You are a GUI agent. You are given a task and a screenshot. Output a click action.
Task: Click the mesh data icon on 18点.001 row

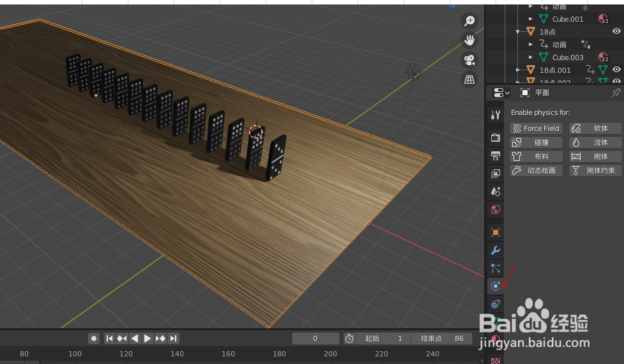tap(604, 70)
